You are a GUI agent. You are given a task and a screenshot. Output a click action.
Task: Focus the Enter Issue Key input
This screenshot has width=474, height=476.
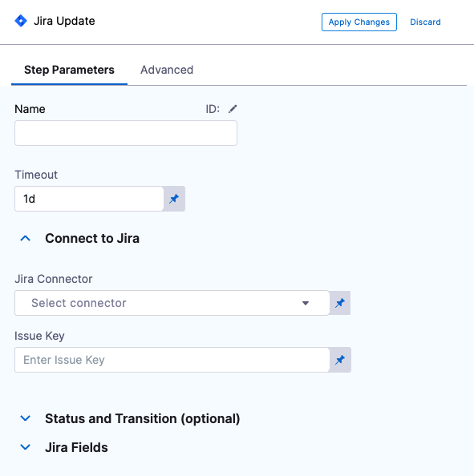172,360
